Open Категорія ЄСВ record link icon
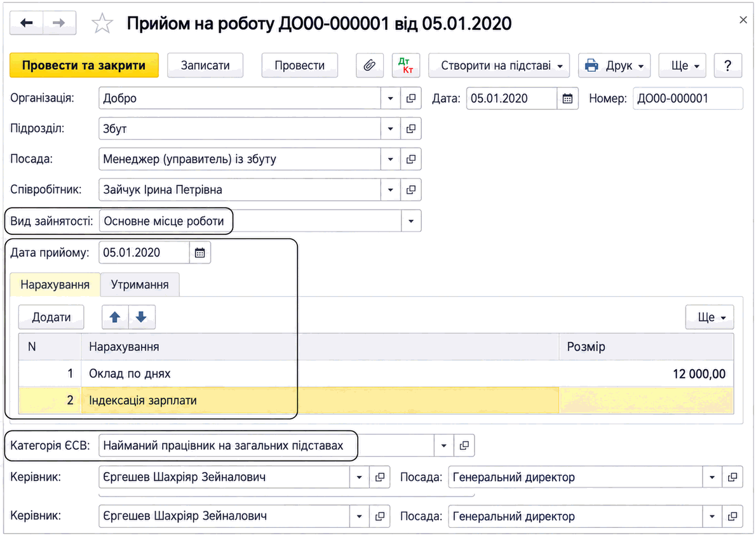The image size is (756, 540). (x=464, y=445)
